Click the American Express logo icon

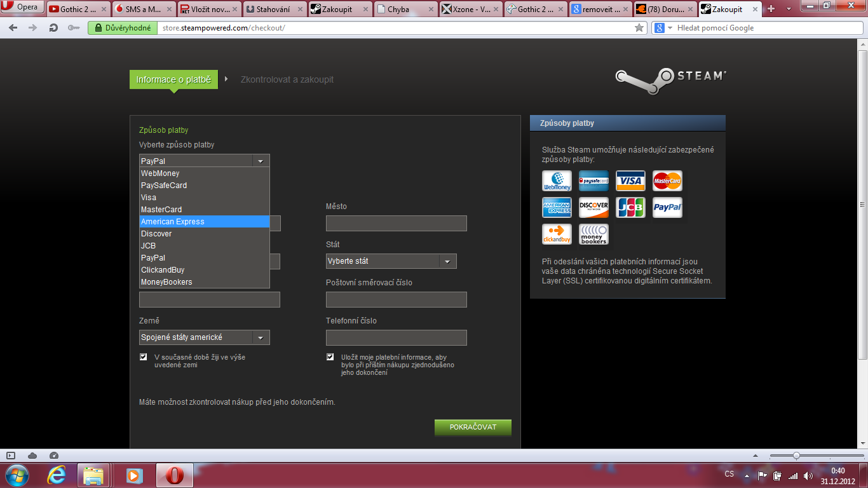[x=557, y=208]
